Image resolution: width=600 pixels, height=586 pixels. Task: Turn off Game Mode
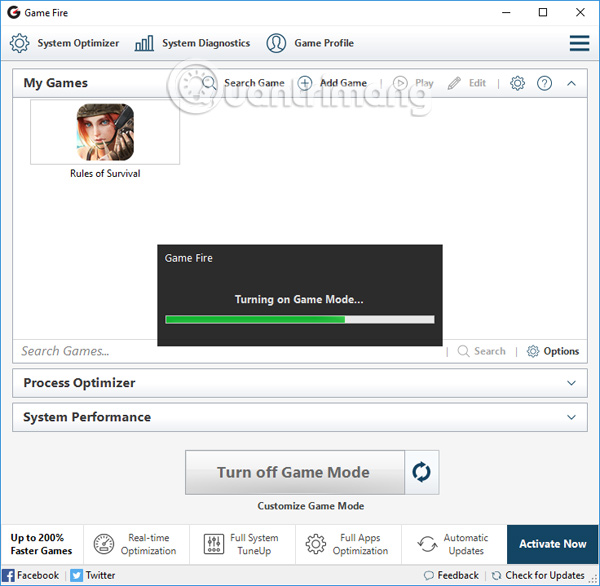click(x=294, y=472)
